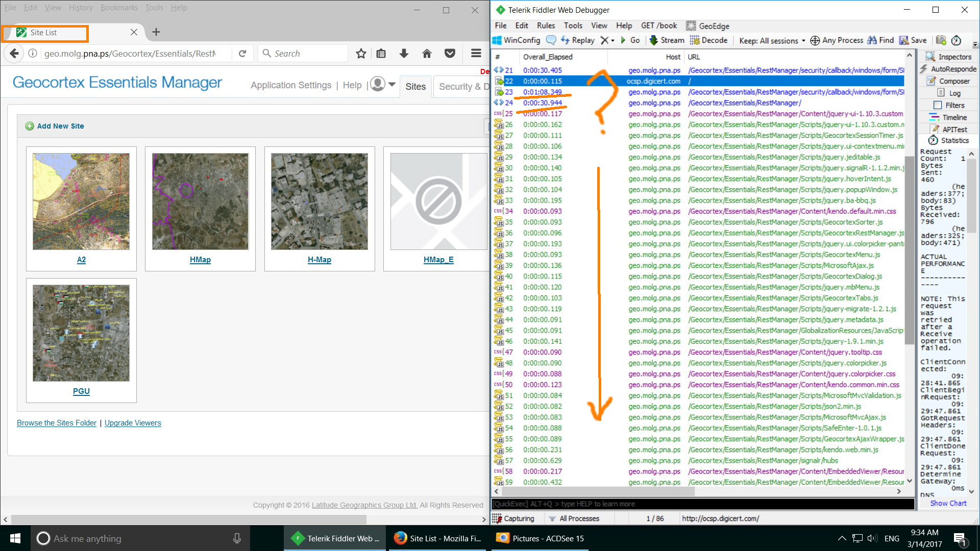Save page to Pocket in Firefox
Screen dimensions: 980x551
click(x=450, y=54)
